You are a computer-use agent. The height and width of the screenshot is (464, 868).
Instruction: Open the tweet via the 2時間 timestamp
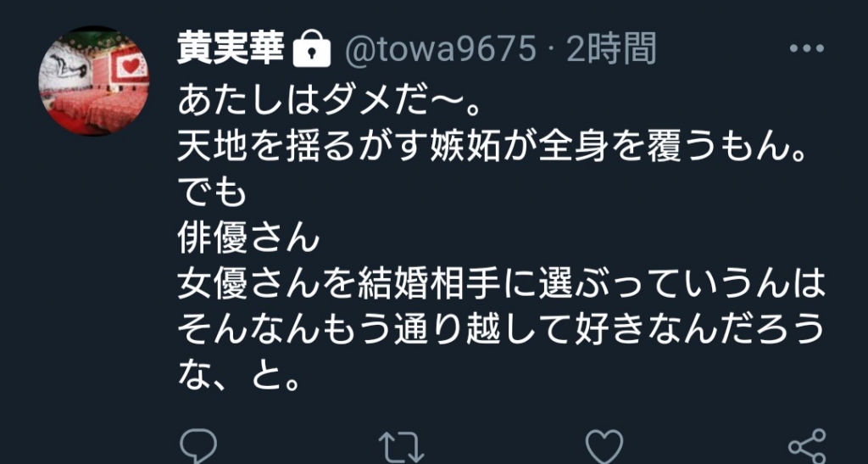611,48
